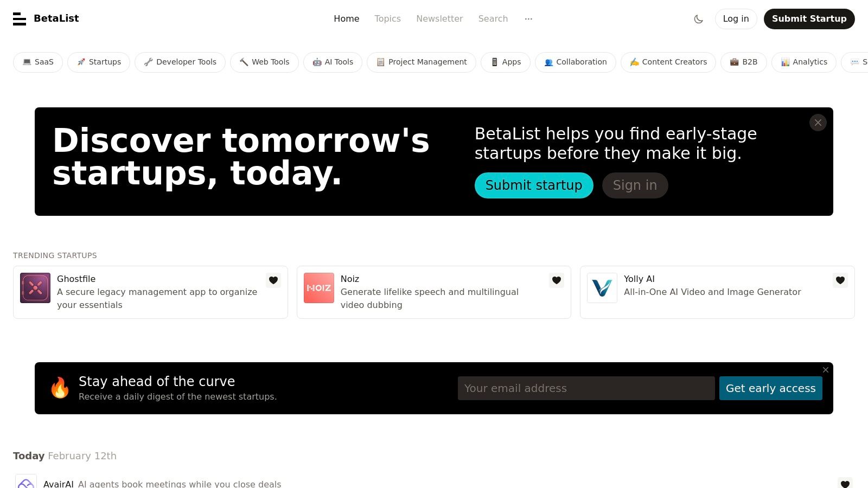Go to the Newsletter section
868x488 pixels.
pos(439,18)
